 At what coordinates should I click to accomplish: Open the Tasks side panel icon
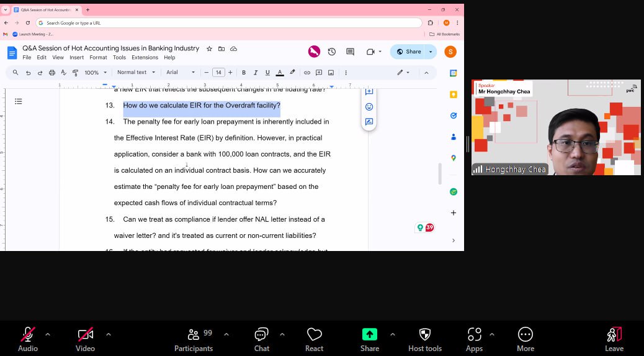(454, 116)
